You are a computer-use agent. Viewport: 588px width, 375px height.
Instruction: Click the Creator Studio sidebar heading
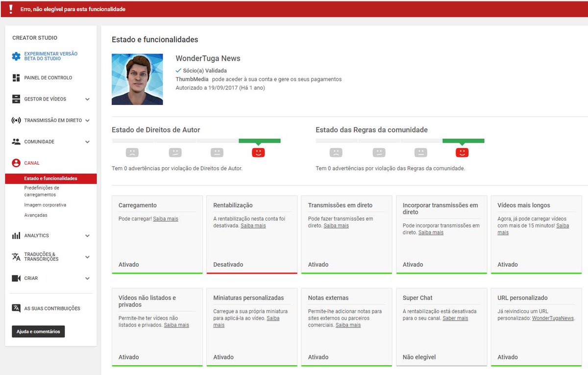35,38
